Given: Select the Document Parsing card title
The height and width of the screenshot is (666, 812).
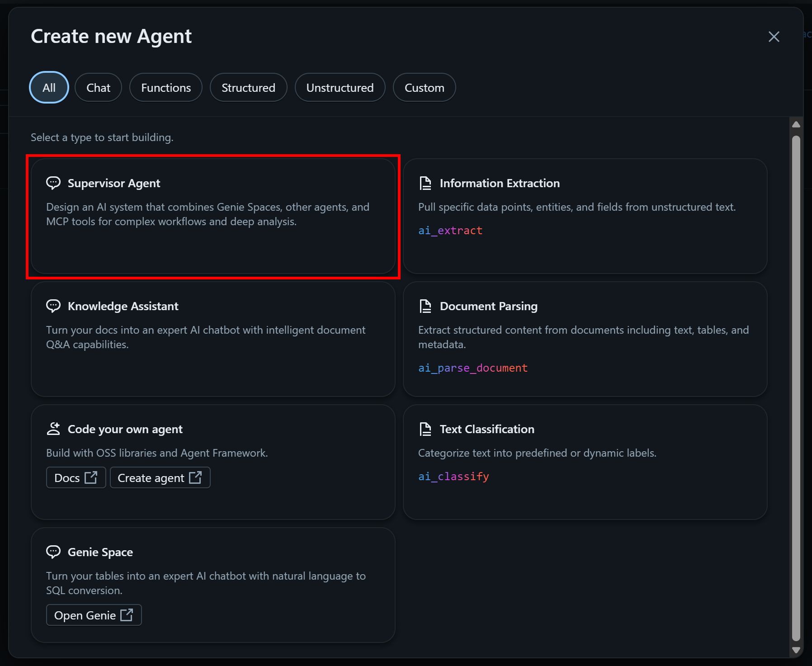Looking at the screenshot, I should tap(489, 306).
